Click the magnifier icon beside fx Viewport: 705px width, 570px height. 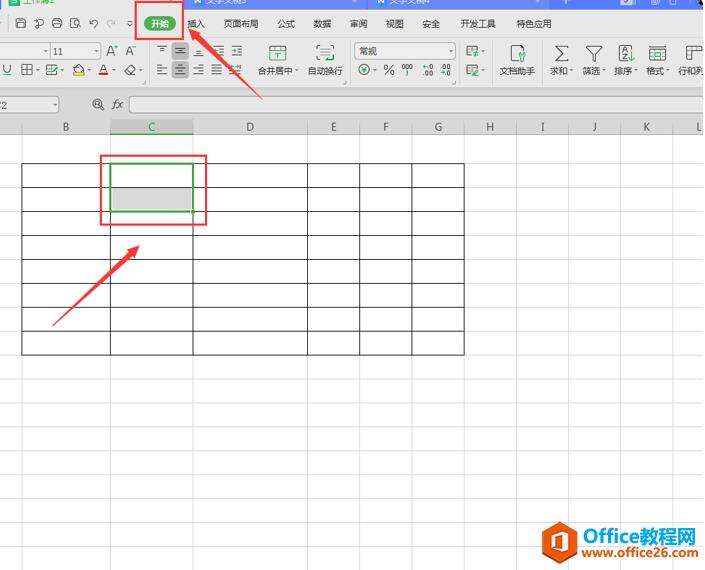pyautogui.click(x=98, y=104)
